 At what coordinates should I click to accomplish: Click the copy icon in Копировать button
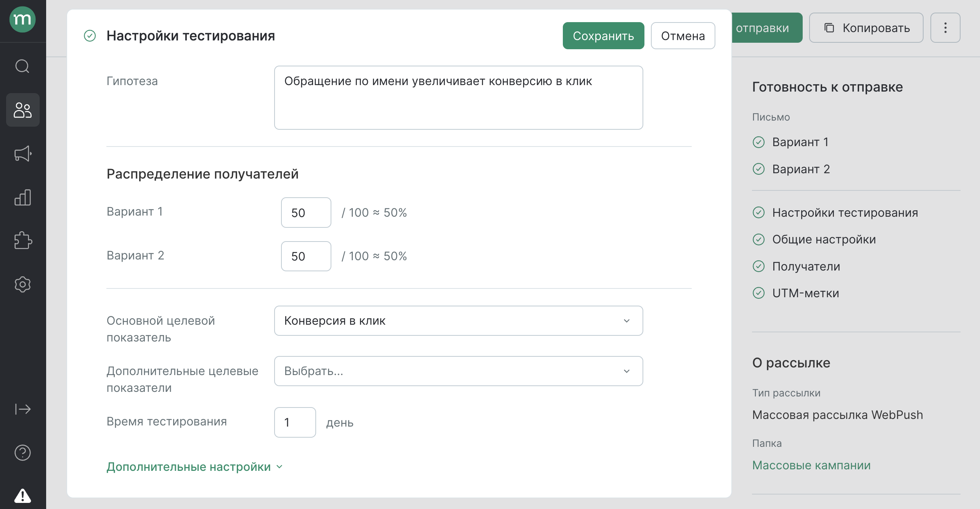829,28
